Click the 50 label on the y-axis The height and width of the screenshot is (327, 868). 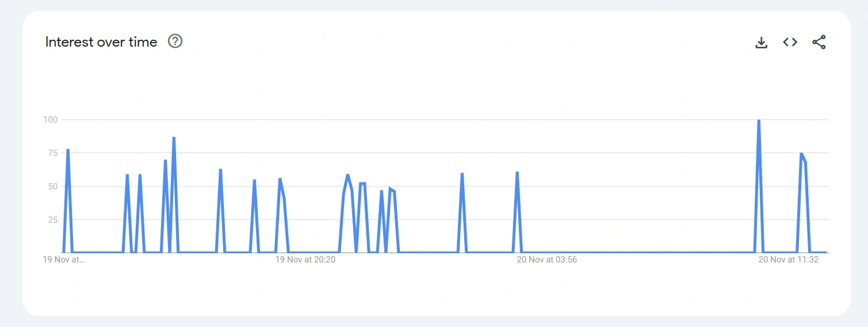[x=52, y=187]
